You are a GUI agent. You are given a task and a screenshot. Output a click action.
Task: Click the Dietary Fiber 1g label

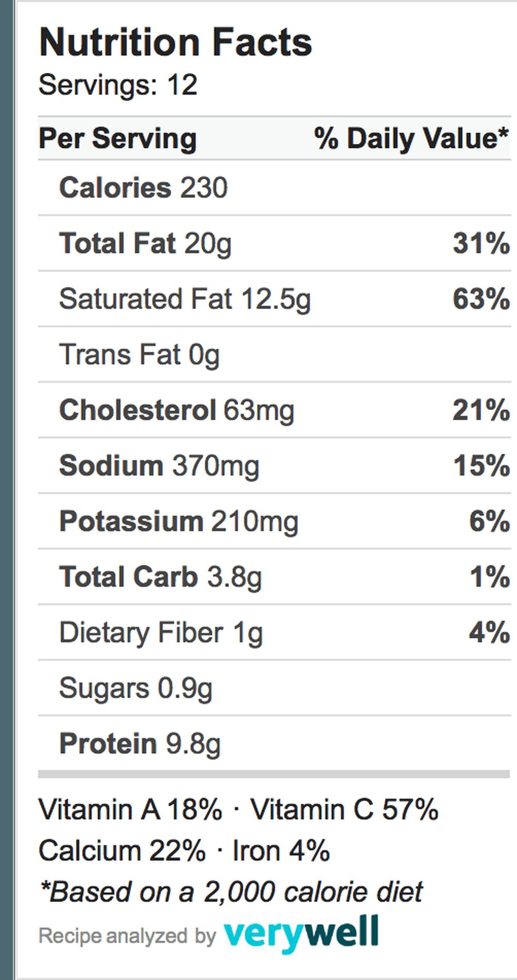point(161,633)
